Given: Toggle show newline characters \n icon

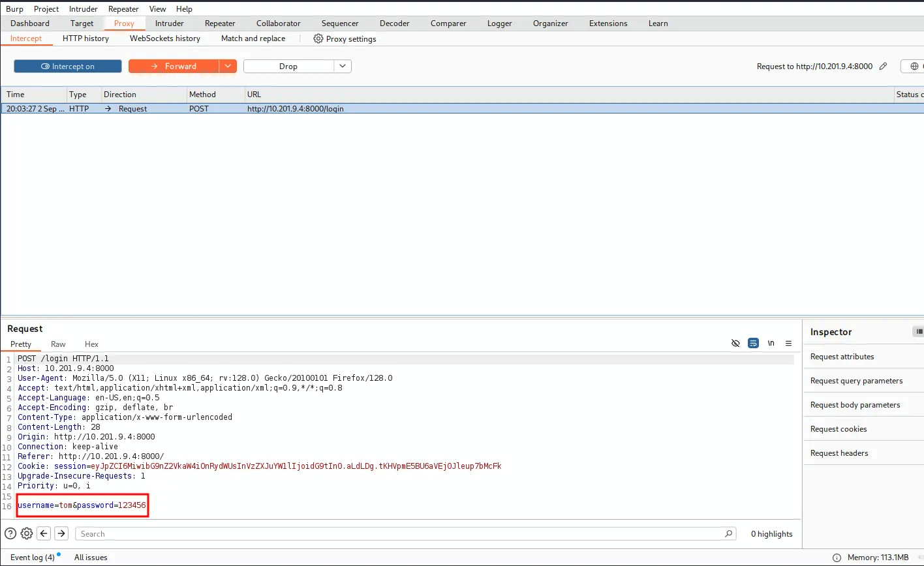Looking at the screenshot, I should tap(771, 343).
